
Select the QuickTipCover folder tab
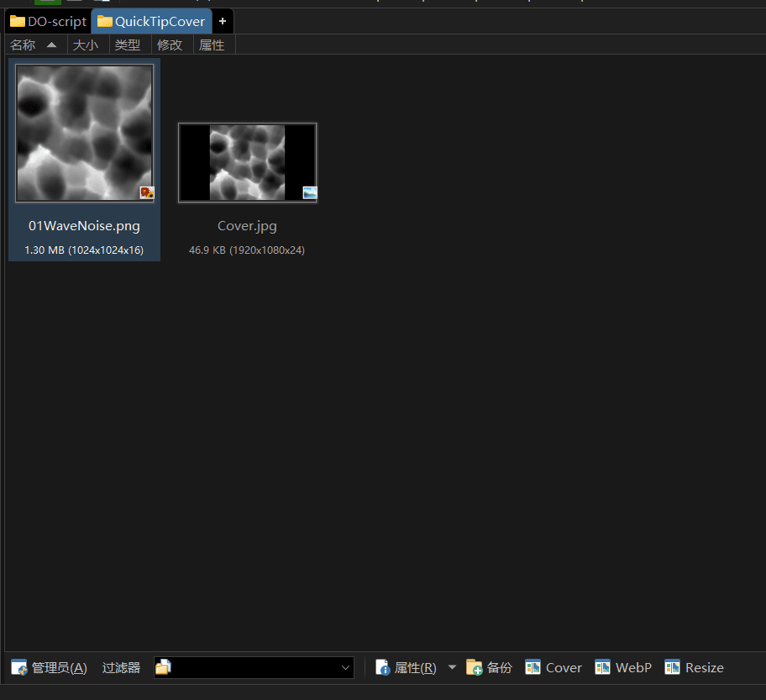(x=151, y=22)
